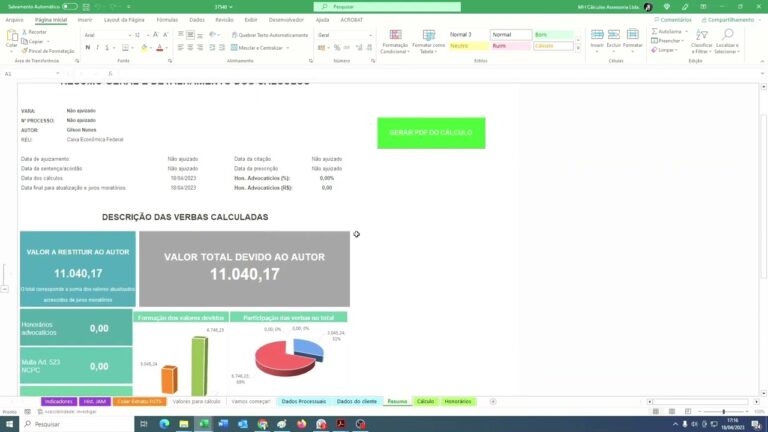Click the font color A icon
This screenshot has height=432, width=768.
click(160, 48)
